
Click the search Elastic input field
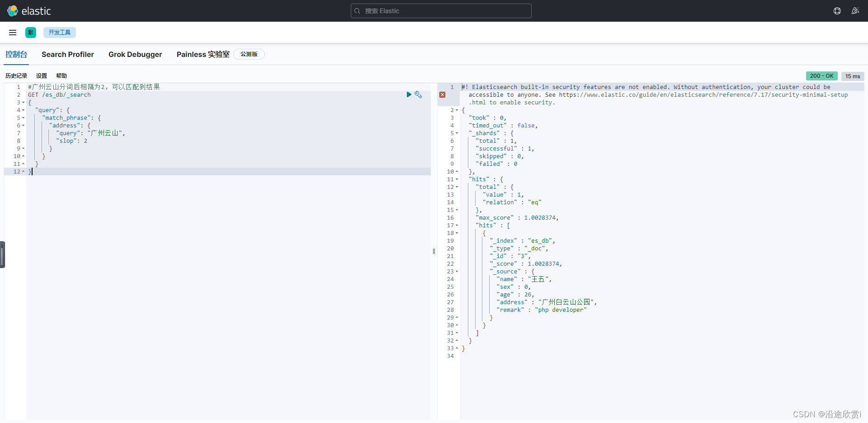[x=441, y=11]
